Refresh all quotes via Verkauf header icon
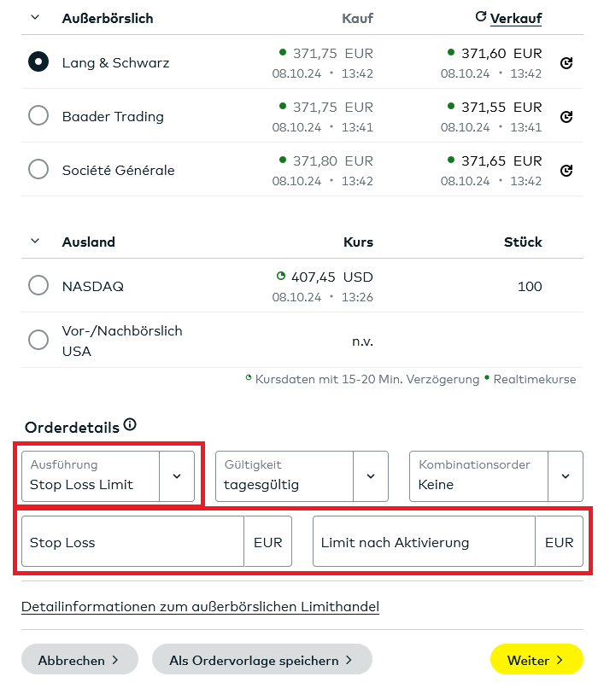The width and height of the screenshot is (598, 700). tap(481, 17)
